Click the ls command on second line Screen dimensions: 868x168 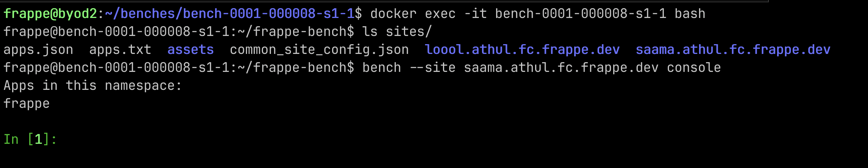pos(370,32)
